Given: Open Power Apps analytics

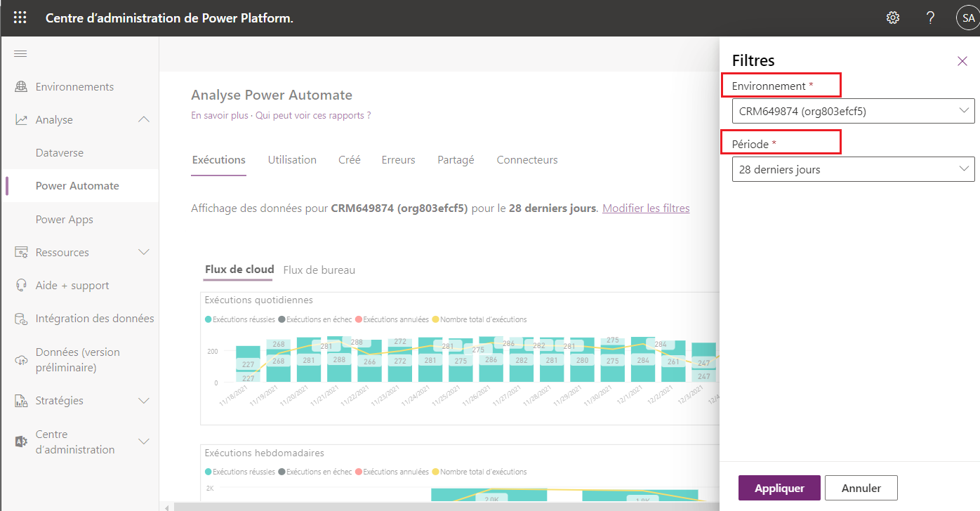Looking at the screenshot, I should tap(65, 220).
